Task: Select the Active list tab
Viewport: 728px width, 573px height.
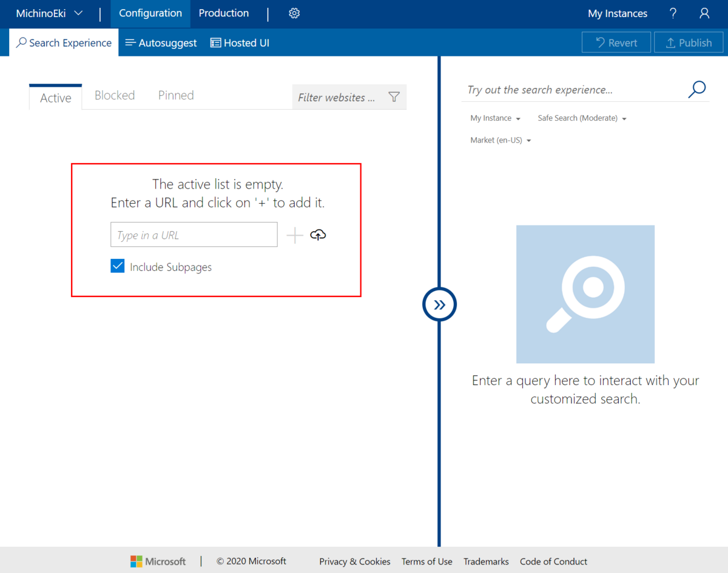Action: [x=55, y=97]
